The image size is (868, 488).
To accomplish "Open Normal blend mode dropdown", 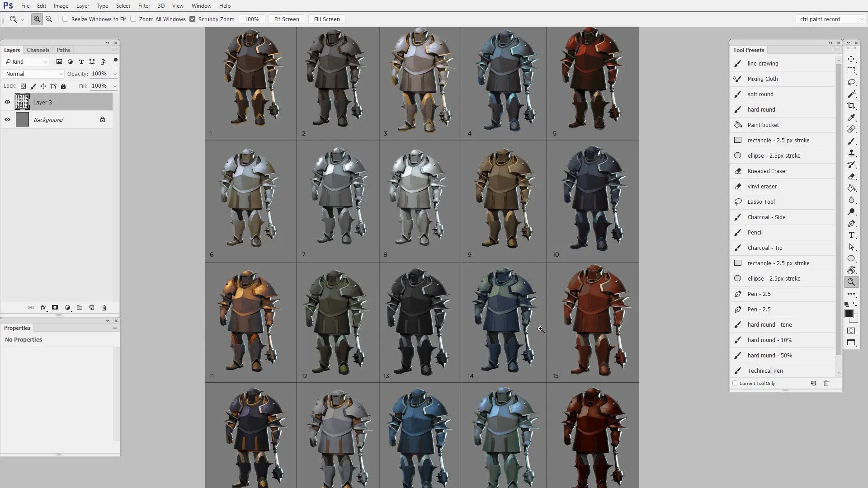I will (33, 74).
